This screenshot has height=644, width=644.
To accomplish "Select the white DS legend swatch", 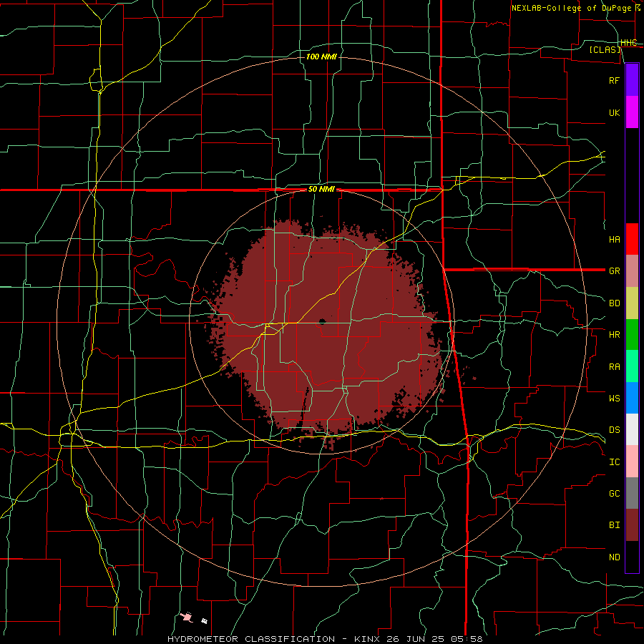I will (x=632, y=429).
